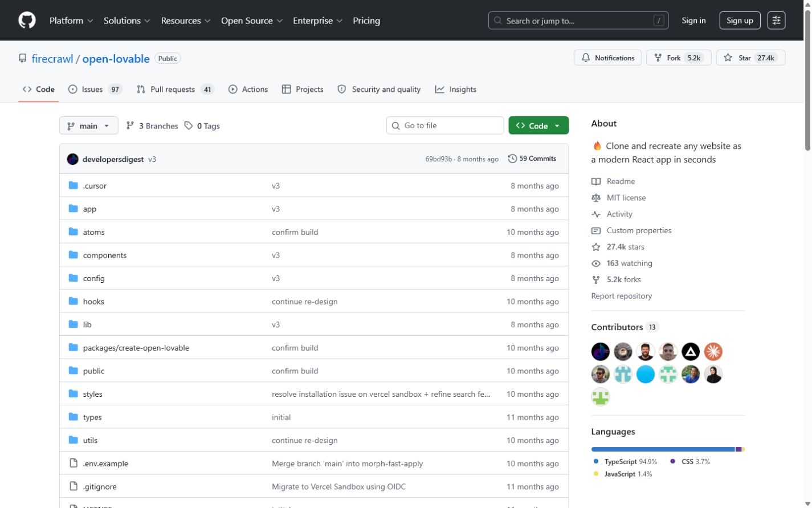Open the open-lovable repository name link
This screenshot has width=812, height=508.
116,59
